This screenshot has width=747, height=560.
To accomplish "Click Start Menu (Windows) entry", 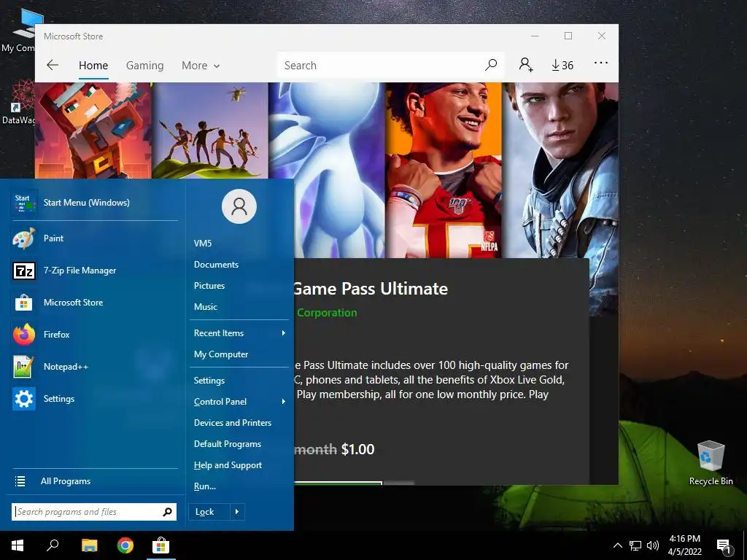I will tap(86, 203).
